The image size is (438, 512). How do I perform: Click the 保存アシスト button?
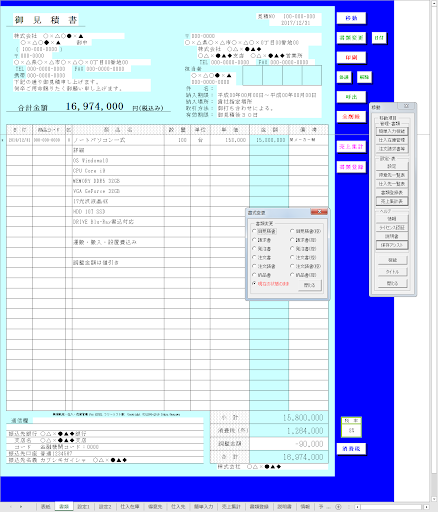392,245
